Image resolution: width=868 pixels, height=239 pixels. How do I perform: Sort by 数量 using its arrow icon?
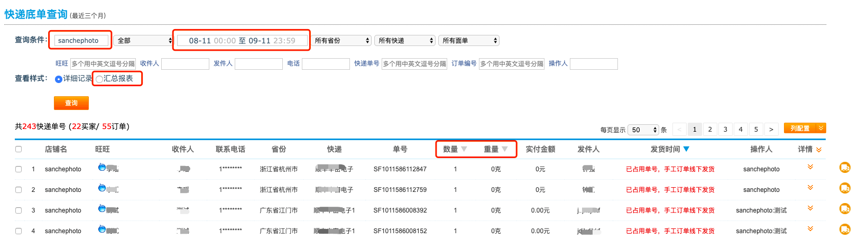pos(464,149)
